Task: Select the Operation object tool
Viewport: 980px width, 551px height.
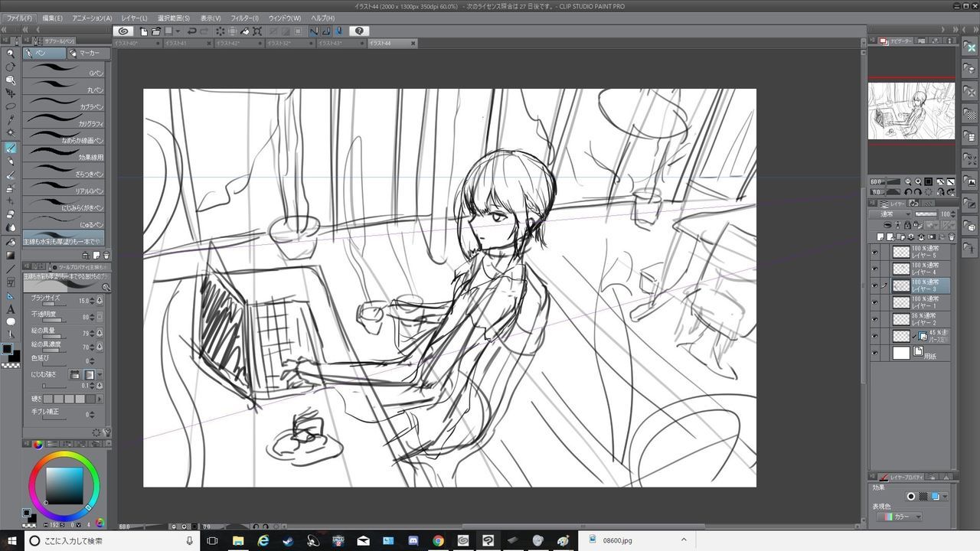Action: coord(11,80)
